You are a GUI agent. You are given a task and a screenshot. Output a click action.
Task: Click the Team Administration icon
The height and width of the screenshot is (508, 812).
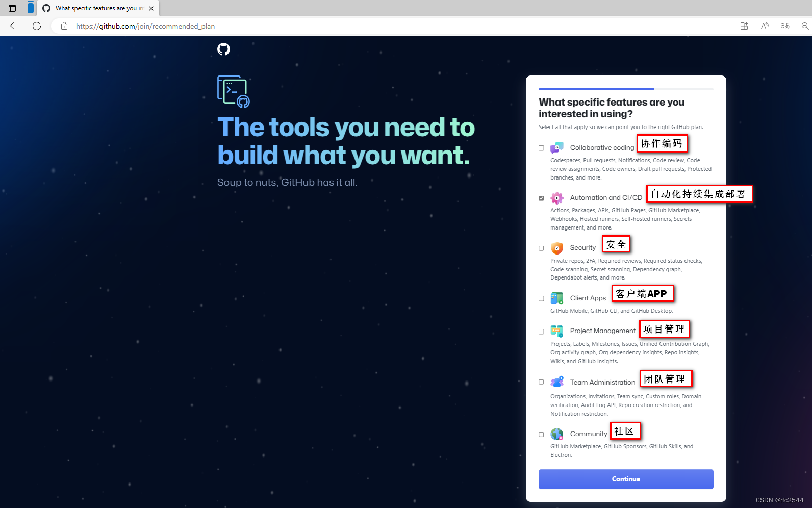coord(557,382)
